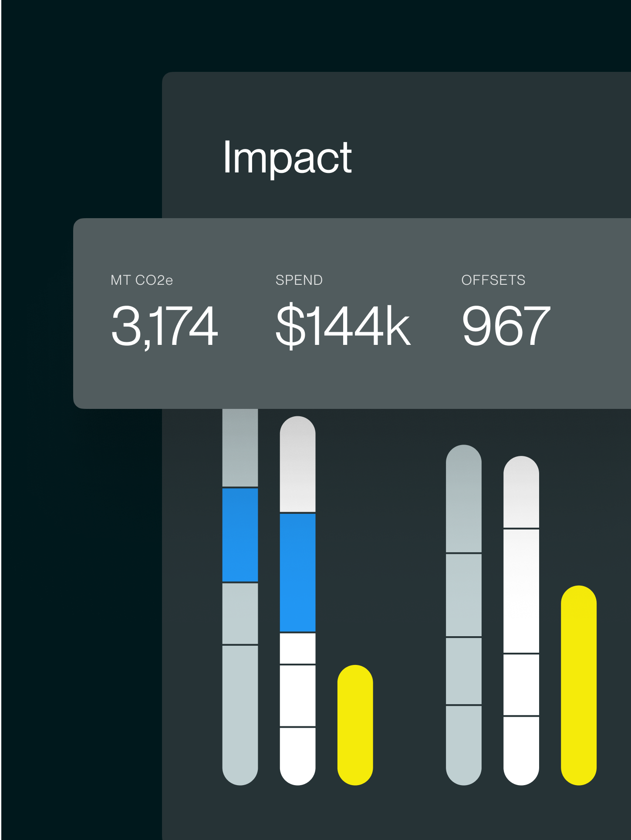Click top segment of right group's white bar
Screen dimensions: 631x840
tap(521, 493)
